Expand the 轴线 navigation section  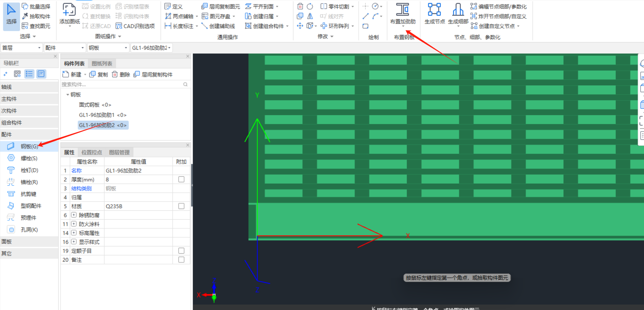[29, 87]
